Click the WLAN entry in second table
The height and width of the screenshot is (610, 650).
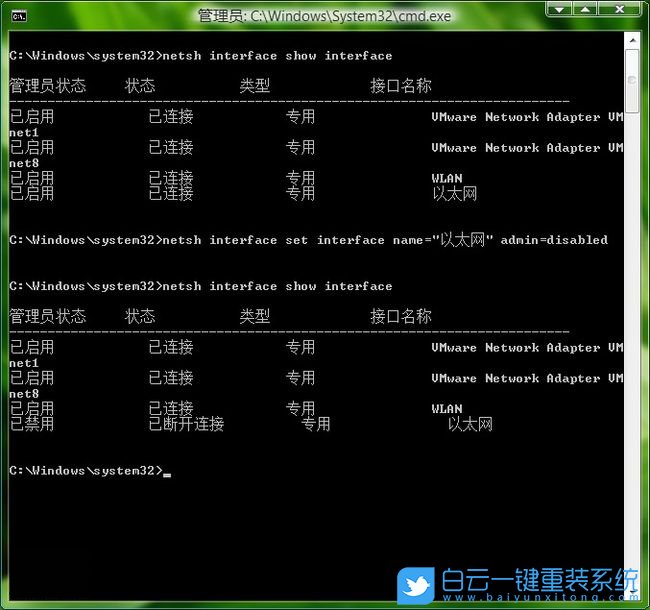click(447, 409)
